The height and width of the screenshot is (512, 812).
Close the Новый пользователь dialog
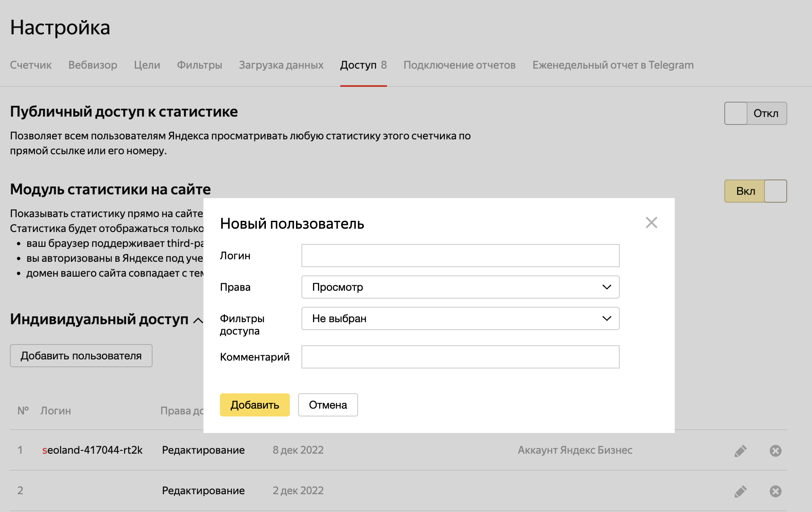(651, 223)
